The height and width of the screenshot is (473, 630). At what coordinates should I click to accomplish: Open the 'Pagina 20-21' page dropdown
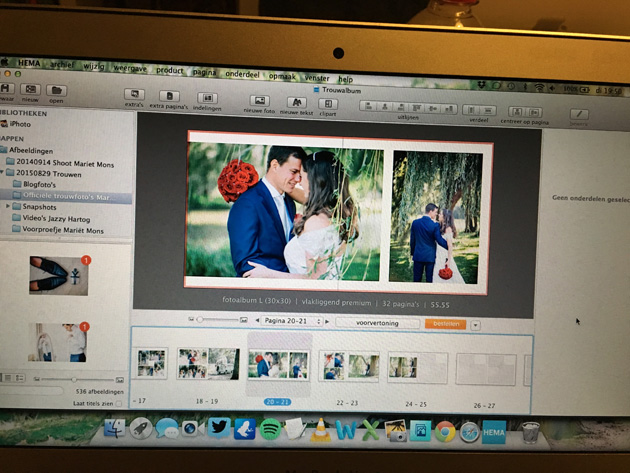coord(292,321)
